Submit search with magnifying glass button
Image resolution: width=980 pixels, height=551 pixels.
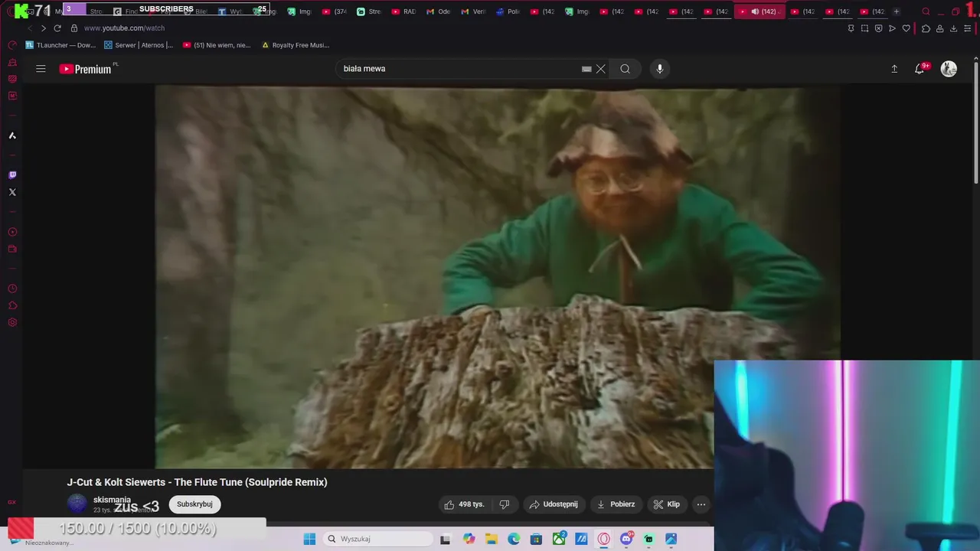[x=626, y=69]
